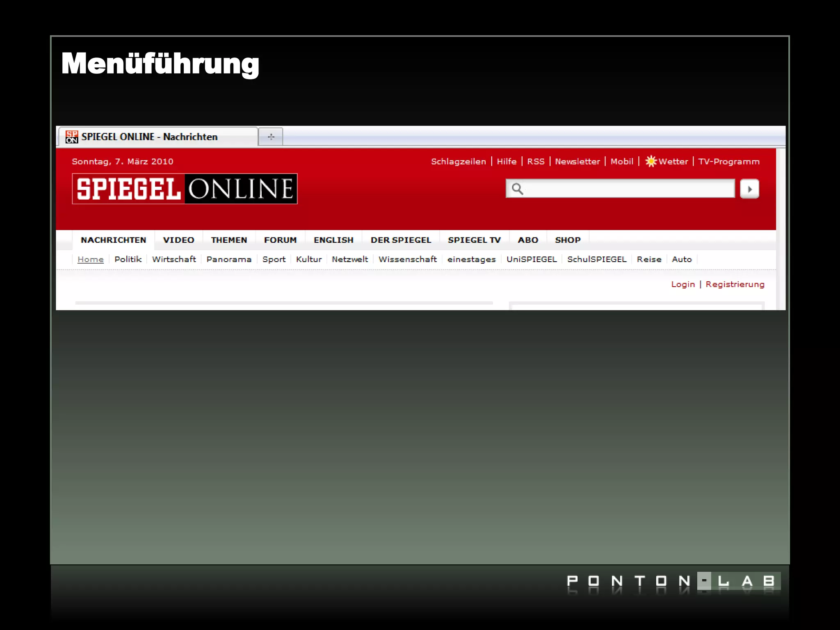The height and width of the screenshot is (630, 840).
Task: Open the NACHRICHTEN main tab
Action: coord(114,240)
